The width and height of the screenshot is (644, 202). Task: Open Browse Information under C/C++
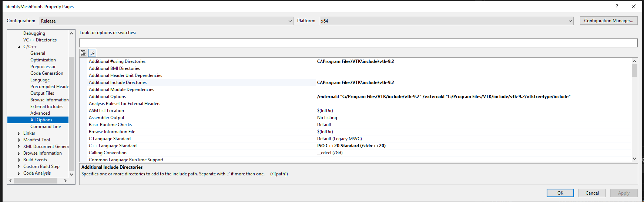click(x=49, y=100)
